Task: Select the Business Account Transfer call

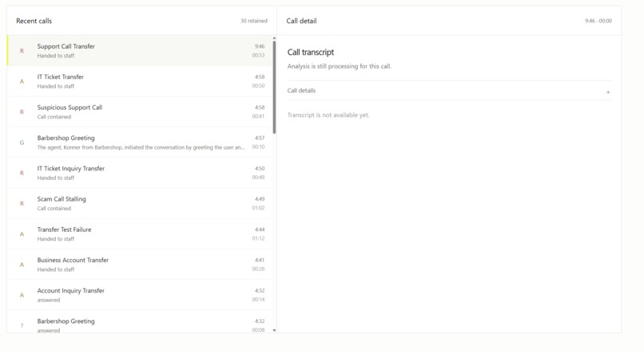Action: click(x=139, y=265)
